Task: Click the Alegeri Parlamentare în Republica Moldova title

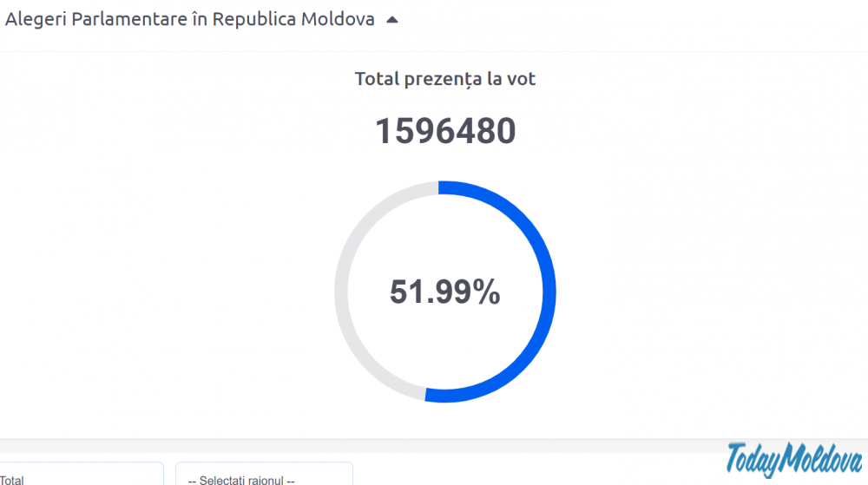Action: [x=190, y=20]
